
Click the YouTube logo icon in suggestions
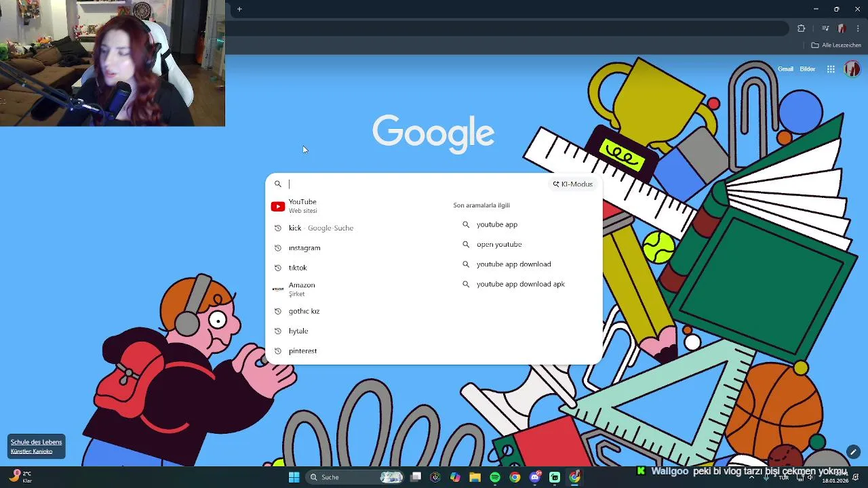[x=277, y=206]
